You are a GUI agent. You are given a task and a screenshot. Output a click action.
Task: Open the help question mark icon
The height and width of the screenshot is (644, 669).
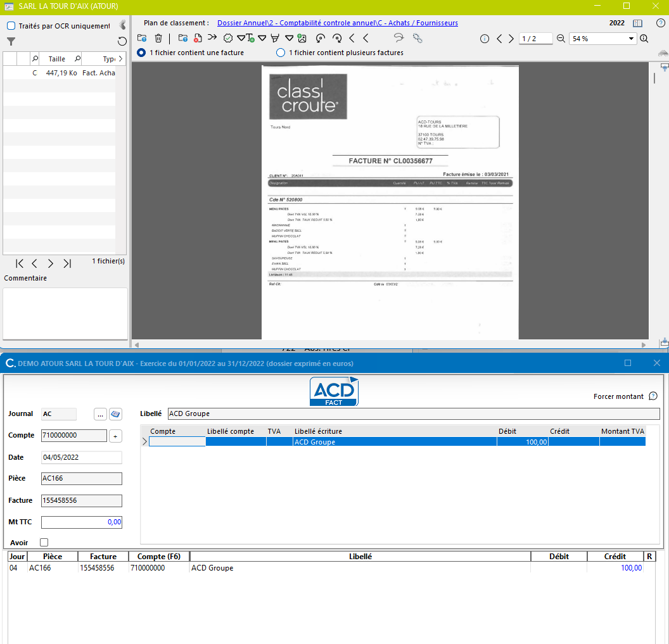660,23
